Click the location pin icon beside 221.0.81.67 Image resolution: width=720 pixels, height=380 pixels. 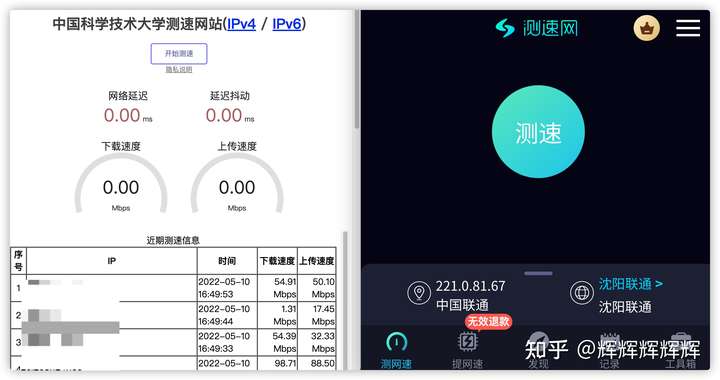pos(419,293)
